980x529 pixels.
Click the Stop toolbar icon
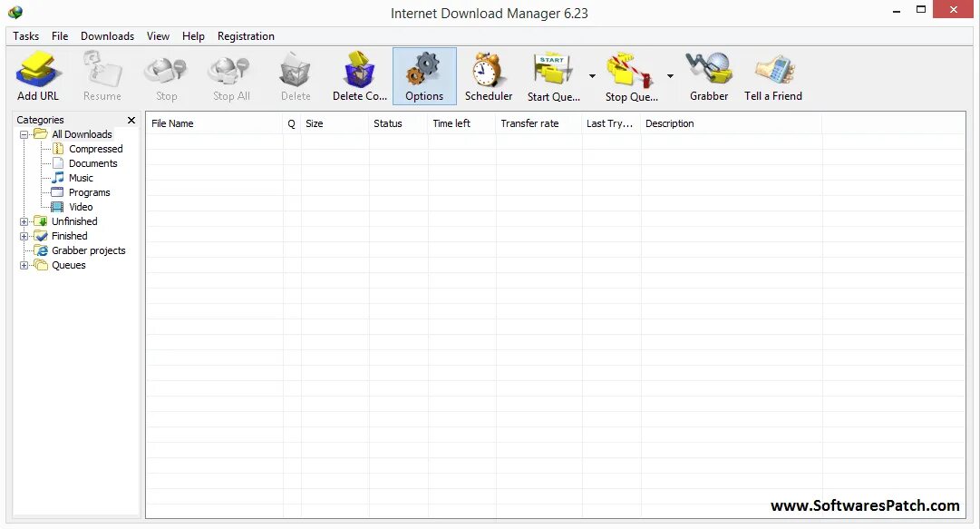click(166, 76)
